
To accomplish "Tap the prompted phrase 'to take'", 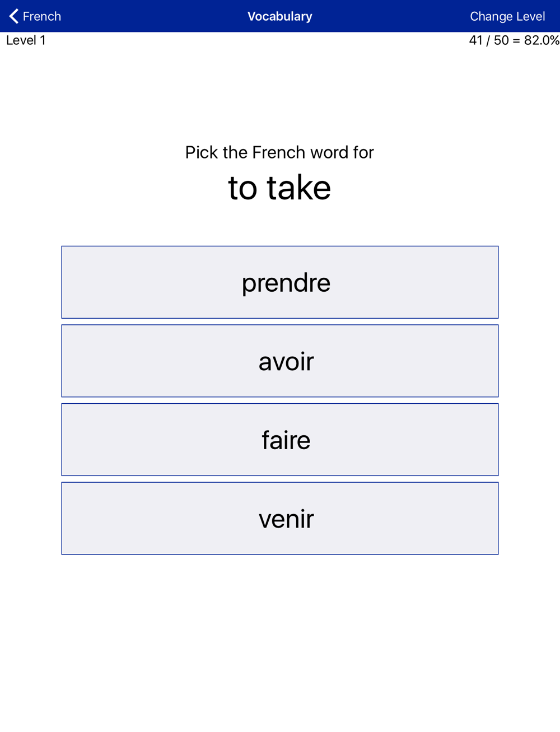I will [x=279, y=188].
